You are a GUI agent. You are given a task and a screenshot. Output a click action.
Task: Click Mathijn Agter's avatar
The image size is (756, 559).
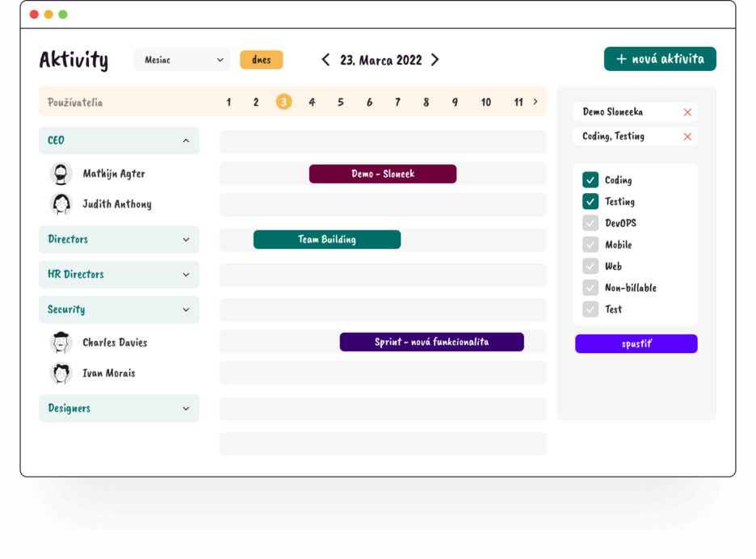pyautogui.click(x=61, y=174)
